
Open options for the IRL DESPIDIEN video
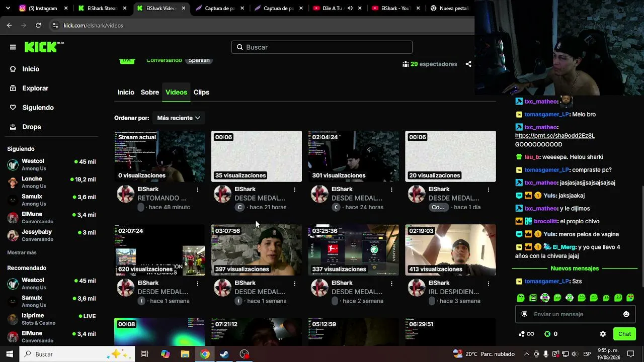(489, 283)
